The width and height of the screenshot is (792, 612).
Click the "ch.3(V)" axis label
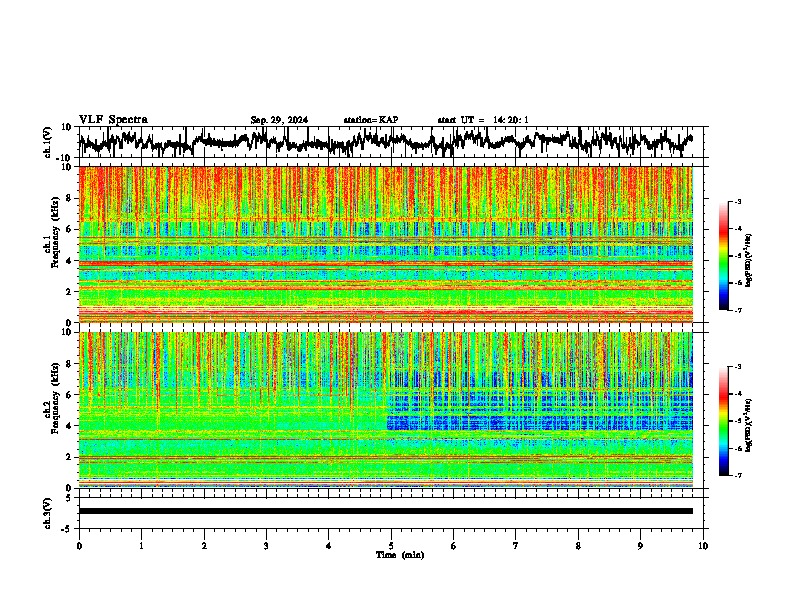pyautogui.click(x=48, y=513)
